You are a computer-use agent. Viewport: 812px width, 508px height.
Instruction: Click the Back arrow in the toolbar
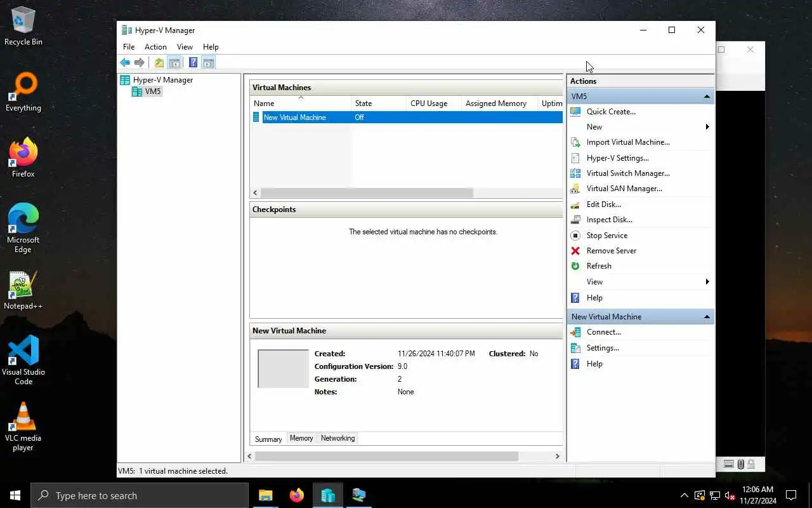click(x=125, y=62)
